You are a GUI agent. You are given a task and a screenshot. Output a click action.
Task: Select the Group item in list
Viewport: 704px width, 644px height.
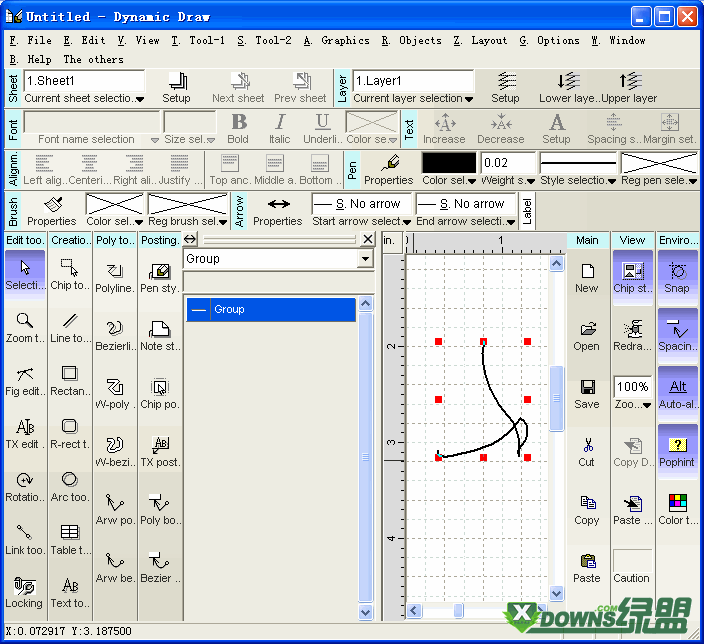(271, 309)
